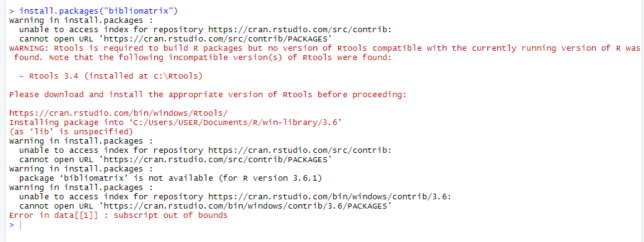The width and height of the screenshot is (644, 242).
Task: Click the 'found. Note that the following incompatible' line
Action: (x=203, y=58)
